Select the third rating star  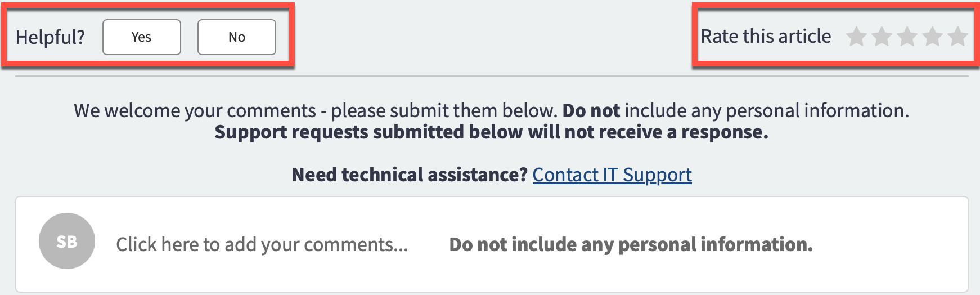tap(907, 37)
